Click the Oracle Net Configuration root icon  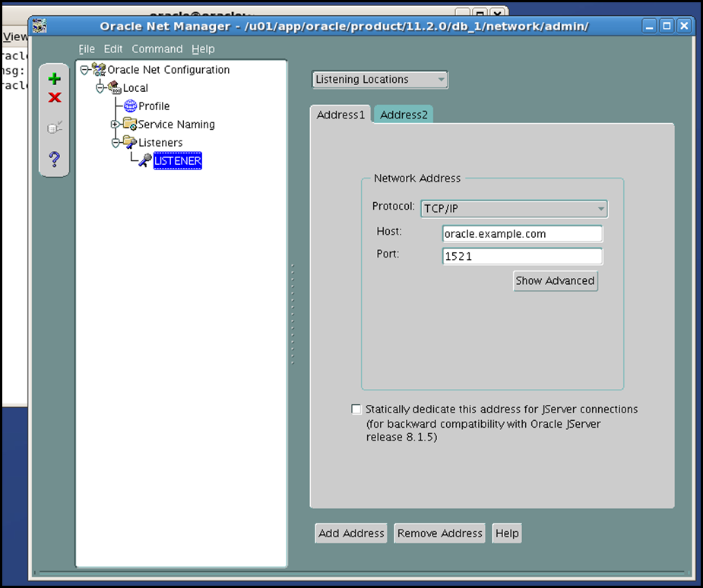coord(99,69)
